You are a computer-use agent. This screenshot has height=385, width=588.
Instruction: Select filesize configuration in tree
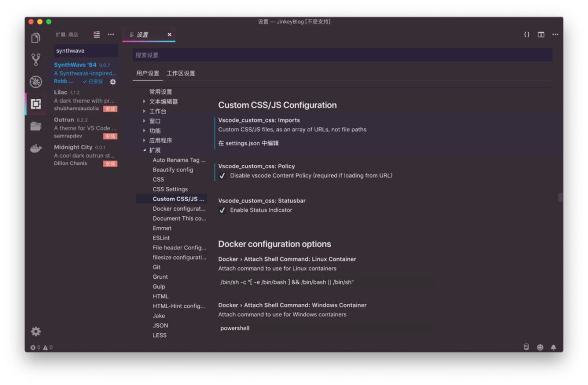[179, 258]
